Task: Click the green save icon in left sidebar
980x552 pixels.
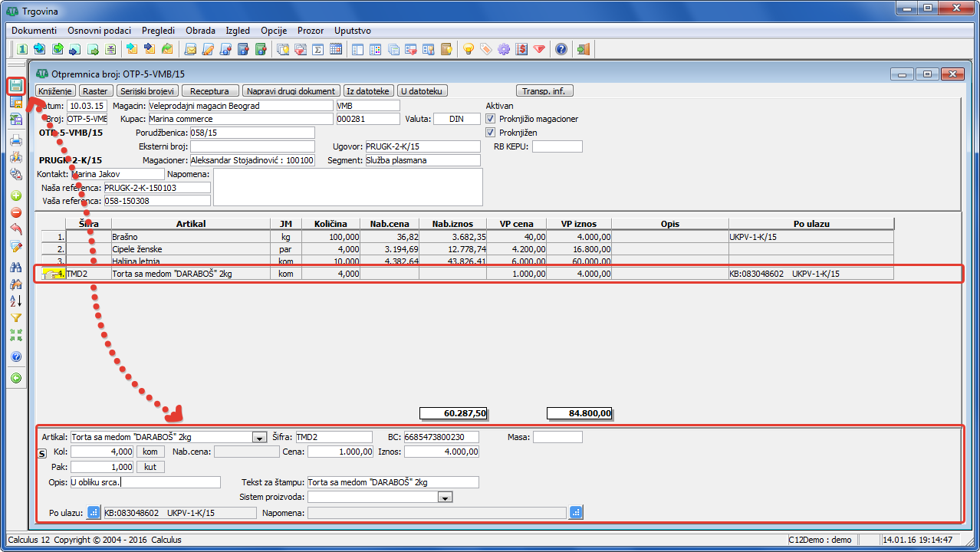Action: tap(16, 85)
